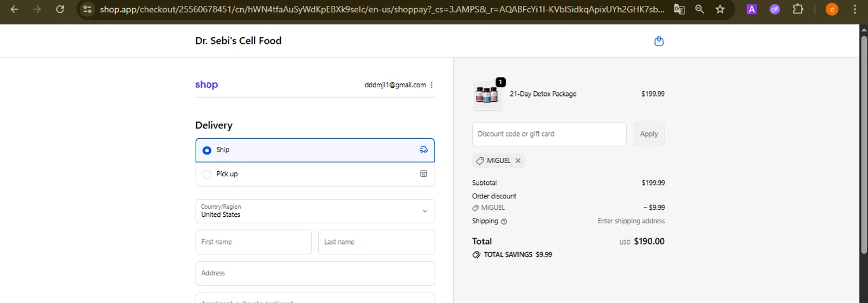Go forward in browser history
This screenshot has height=303, width=868.
37,9
